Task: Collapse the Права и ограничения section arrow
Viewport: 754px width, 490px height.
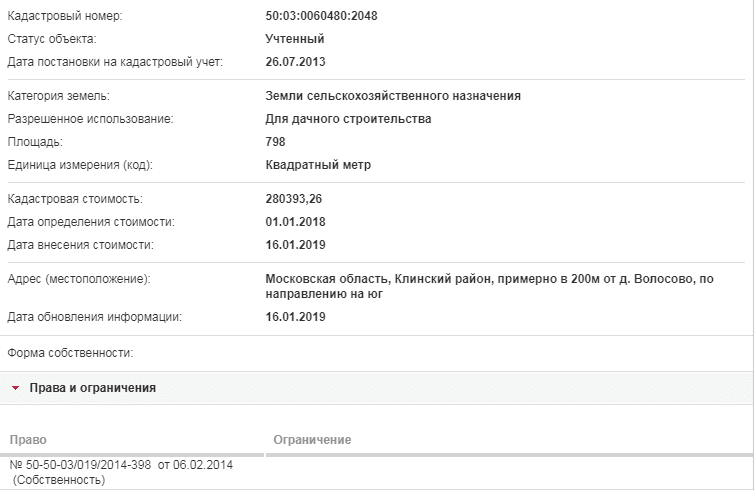Action: [x=15, y=388]
